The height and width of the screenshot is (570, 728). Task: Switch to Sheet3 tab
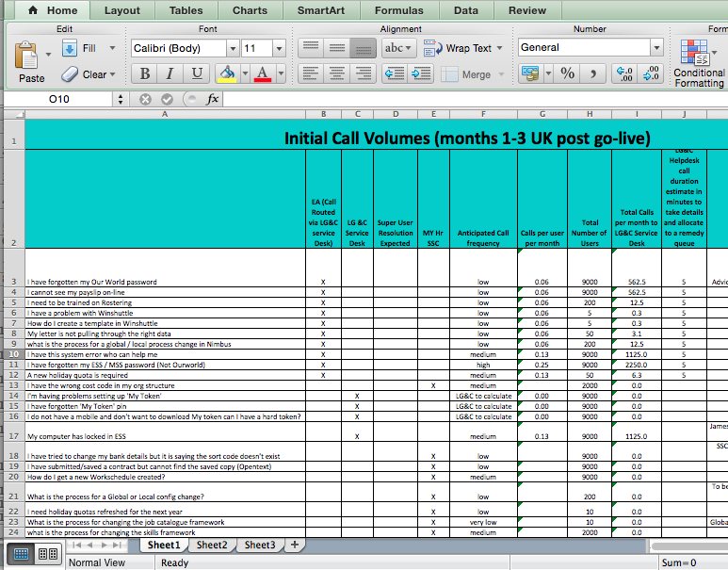tap(260, 545)
